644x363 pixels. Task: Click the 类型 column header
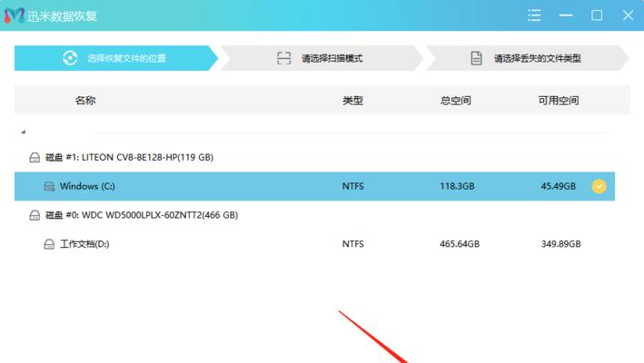(x=352, y=101)
